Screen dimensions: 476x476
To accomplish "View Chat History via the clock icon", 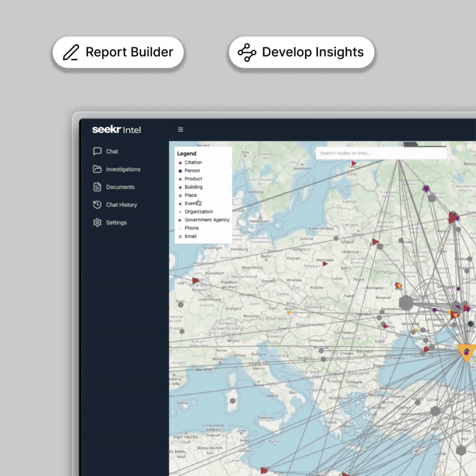I will click(x=98, y=205).
